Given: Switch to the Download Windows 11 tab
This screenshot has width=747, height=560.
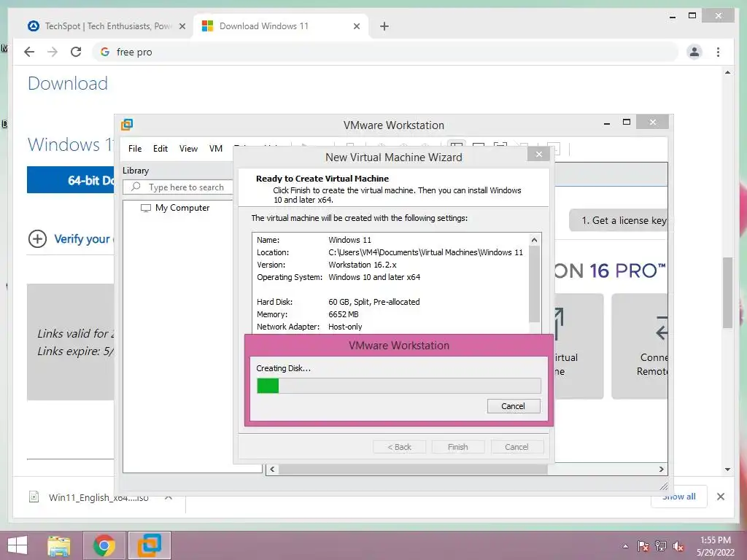Looking at the screenshot, I should pos(281,26).
